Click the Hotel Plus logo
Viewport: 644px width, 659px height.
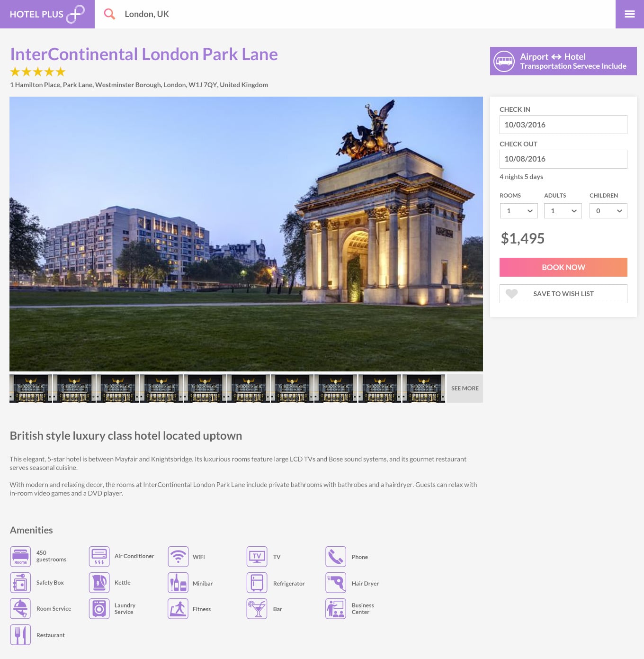pos(47,14)
